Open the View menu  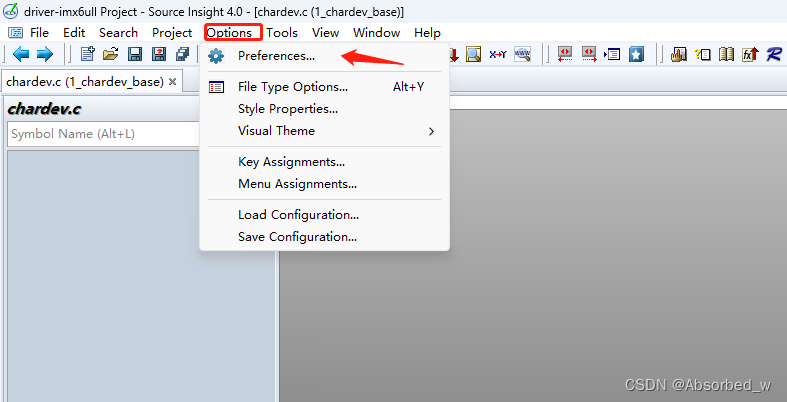point(325,33)
